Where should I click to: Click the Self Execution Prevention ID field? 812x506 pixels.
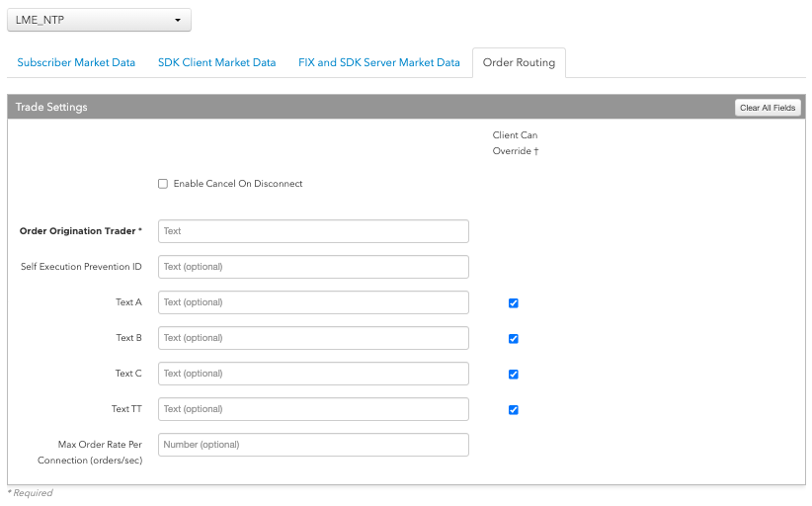click(313, 267)
